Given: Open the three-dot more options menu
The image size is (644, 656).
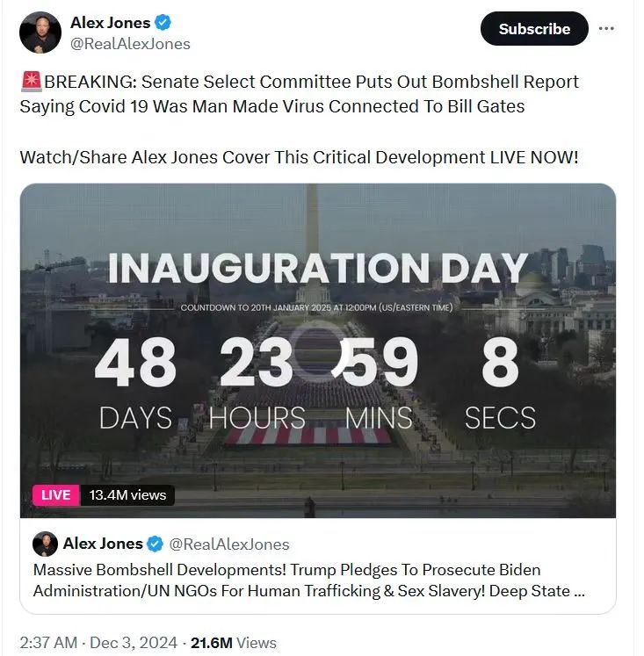Looking at the screenshot, I should (606, 28).
